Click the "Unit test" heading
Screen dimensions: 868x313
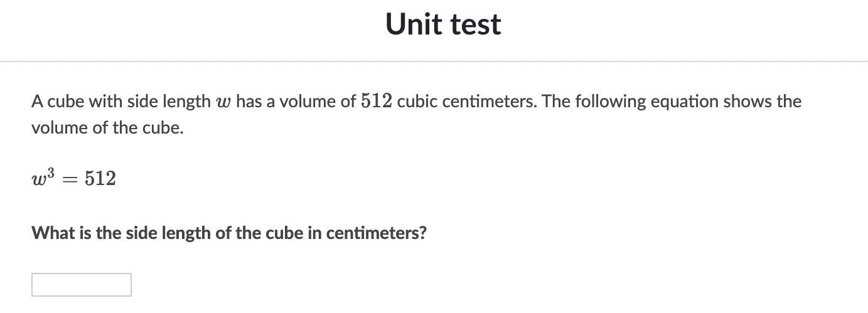pyautogui.click(x=443, y=24)
